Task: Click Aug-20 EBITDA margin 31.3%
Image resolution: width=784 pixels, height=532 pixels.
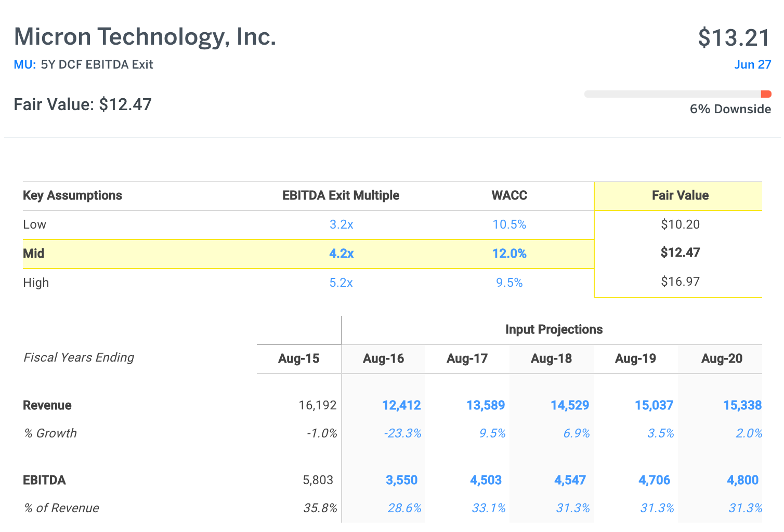Action: (x=746, y=508)
